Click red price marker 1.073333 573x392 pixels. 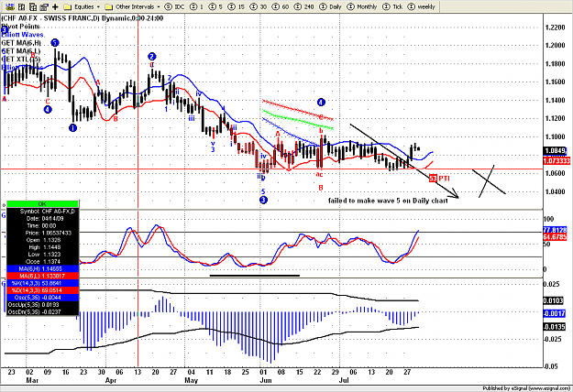556,161
